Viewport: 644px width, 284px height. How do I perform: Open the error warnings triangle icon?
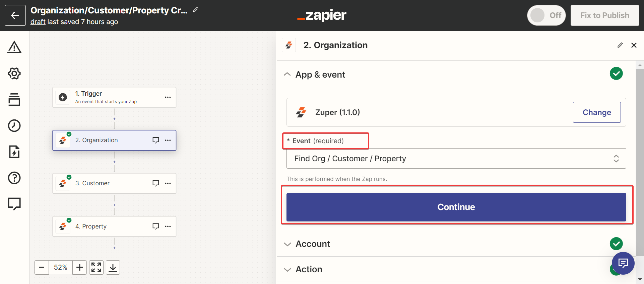pyautogui.click(x=14, y=48)
